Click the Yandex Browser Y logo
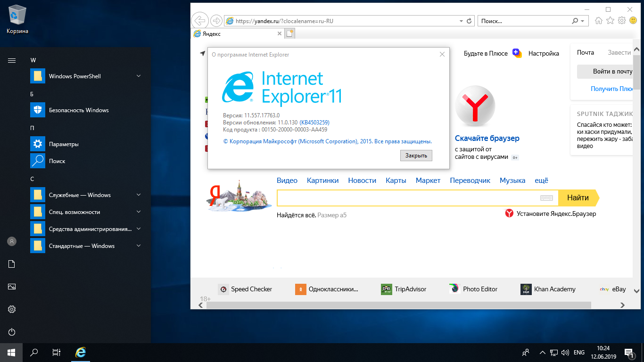 [x=475, y=106]
